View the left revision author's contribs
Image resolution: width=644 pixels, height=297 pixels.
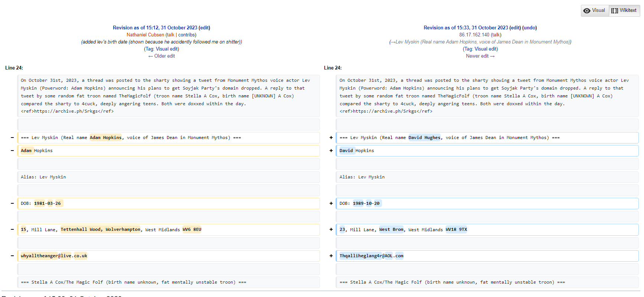[187, 35]
